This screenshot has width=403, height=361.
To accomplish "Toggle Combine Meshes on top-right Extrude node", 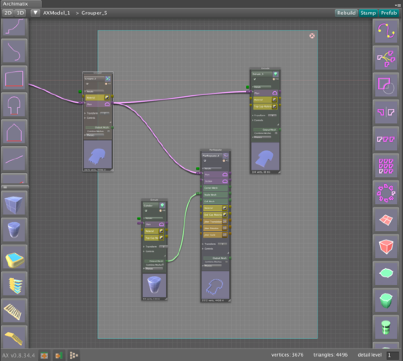I will (x=276, y=133).
